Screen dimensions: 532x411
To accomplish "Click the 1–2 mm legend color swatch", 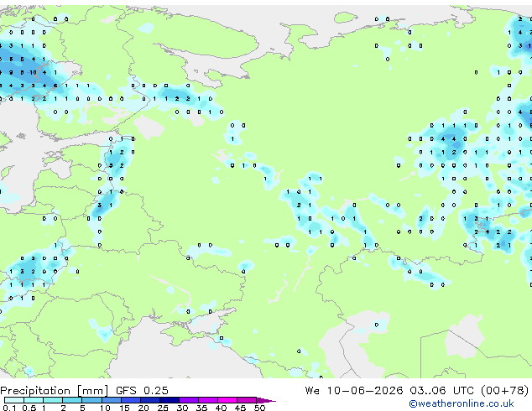I will [53, 400].
